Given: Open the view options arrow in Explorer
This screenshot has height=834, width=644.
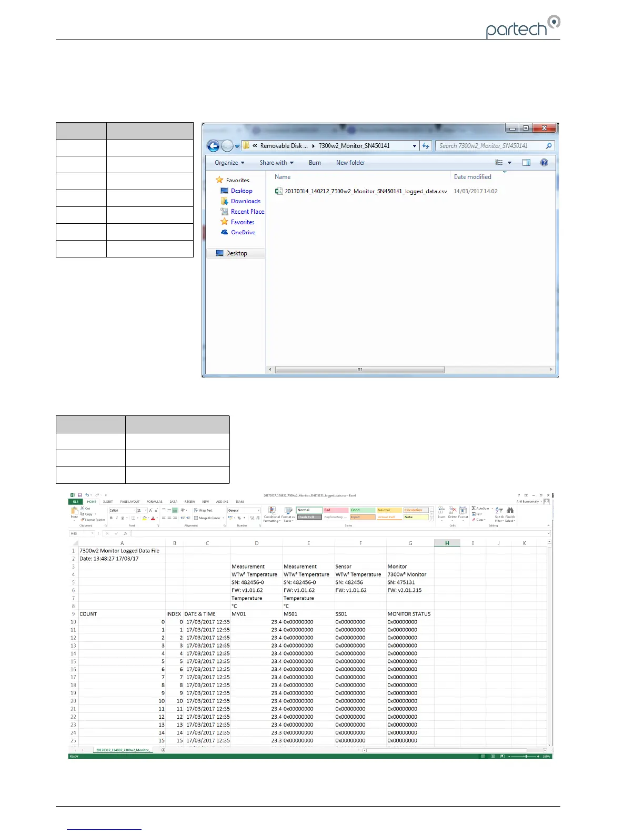Looking at the screenshot, I should pyautogui.click(x=509, y=163).
